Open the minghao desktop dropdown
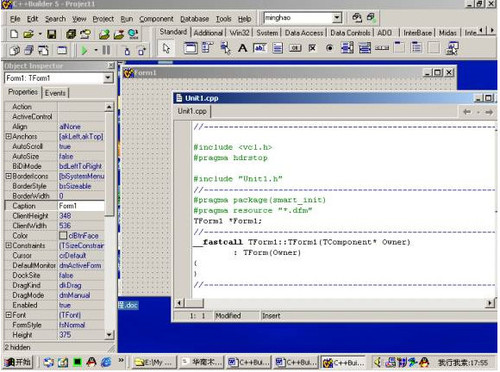 (x=337, y=17)
